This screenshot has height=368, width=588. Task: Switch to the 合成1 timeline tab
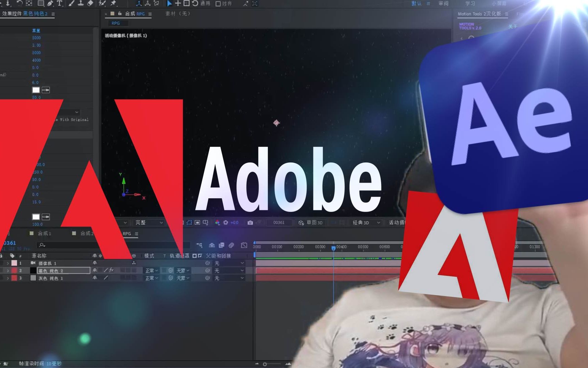[44, 233]
